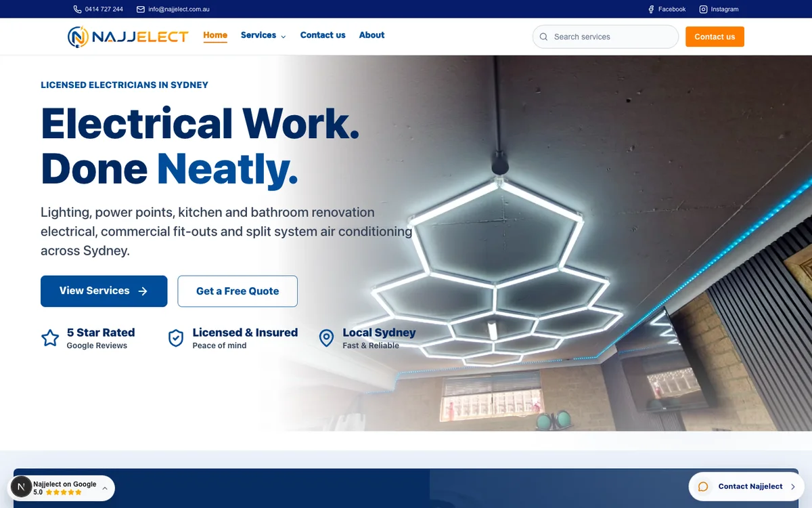Open the Instagram text link
Image resolution: width=812 pixels, height=508 pixels.
click(725, 9)
